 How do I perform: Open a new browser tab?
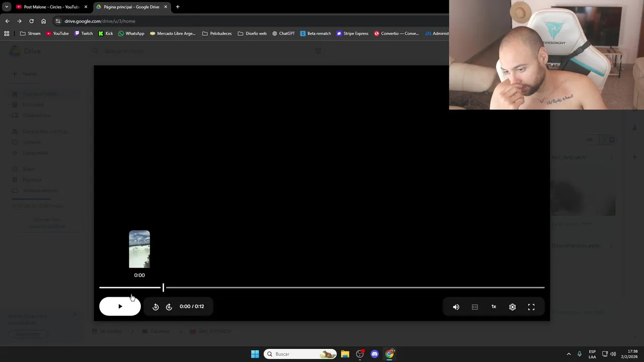point(178,7)
